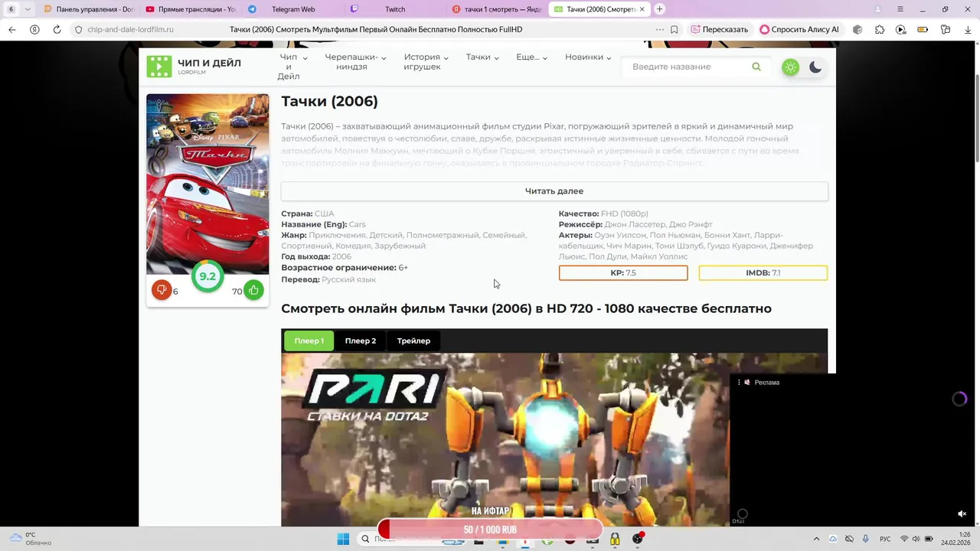The image size is (980, 551).
Task: Open the tab list chevron dropdown
Action: pyautogui.click(x=28, y=9)
